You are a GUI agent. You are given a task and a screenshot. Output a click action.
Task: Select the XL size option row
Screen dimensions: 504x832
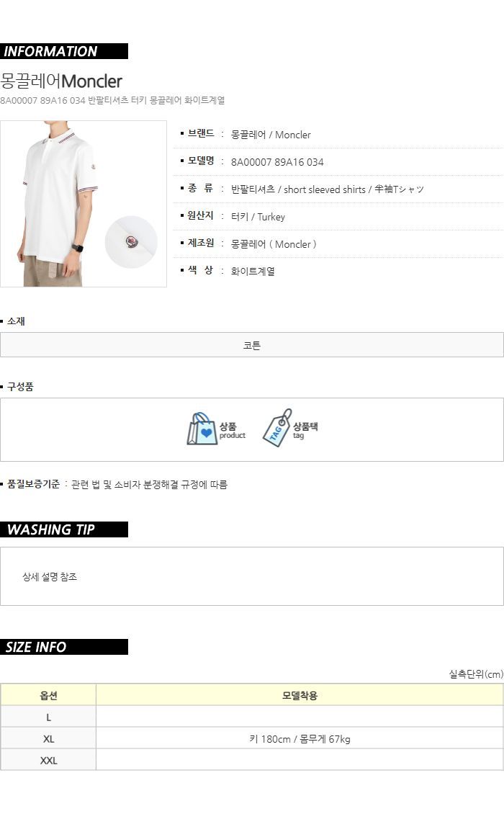coord(252,738)
